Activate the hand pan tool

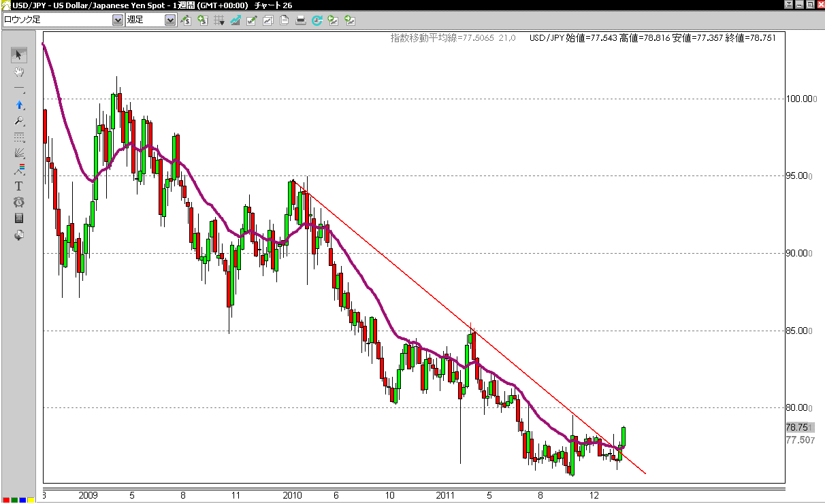click(x=19, y=72)
